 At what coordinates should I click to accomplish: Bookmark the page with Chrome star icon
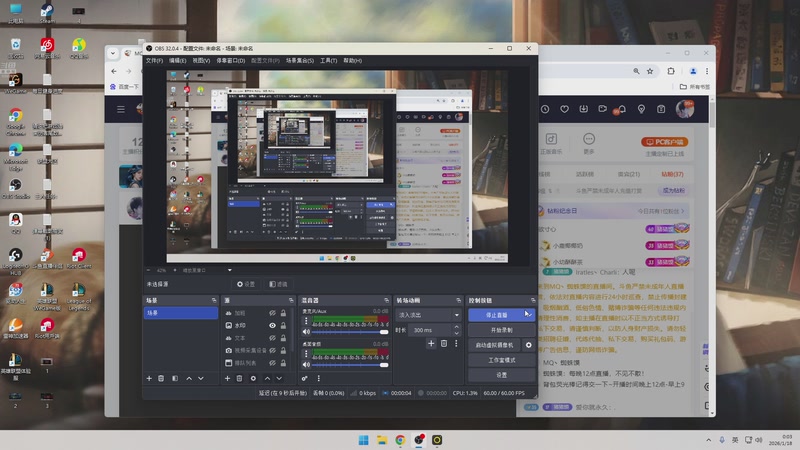(x=650, y=71)
